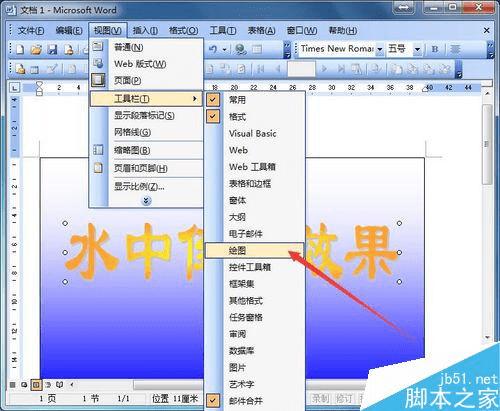Open formatting toolbar options overflow at far right
The image size is (500, 411).
click(490, 50)
